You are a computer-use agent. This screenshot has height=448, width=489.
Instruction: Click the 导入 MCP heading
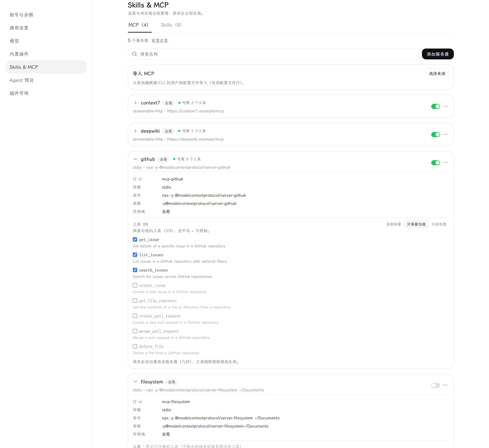tap(143, 73)
